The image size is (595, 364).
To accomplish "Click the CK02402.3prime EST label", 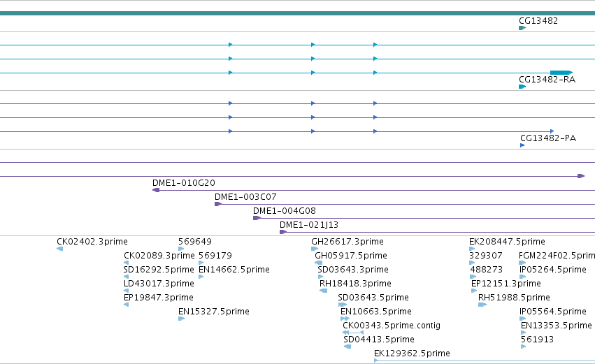I will (x=92, y=242).
